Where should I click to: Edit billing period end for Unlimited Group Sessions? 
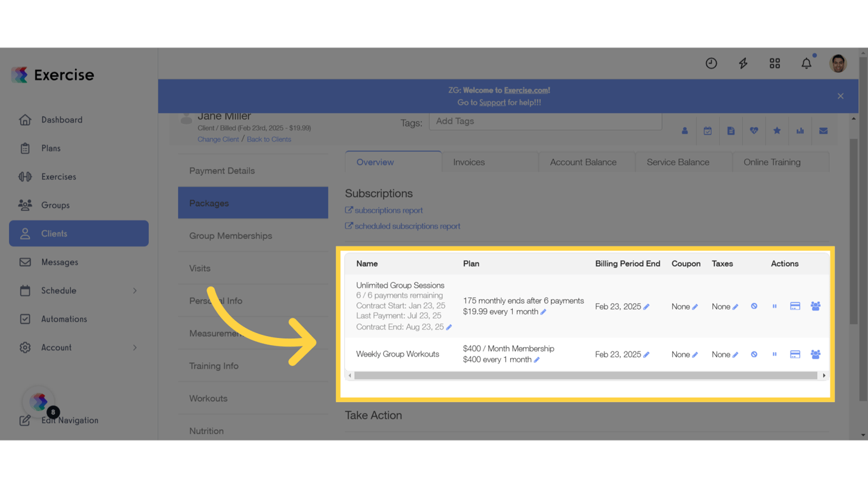click(x=646, y=307)
